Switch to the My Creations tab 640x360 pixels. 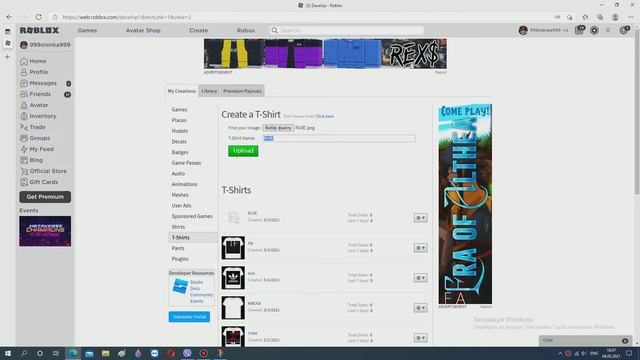(182, 91)
